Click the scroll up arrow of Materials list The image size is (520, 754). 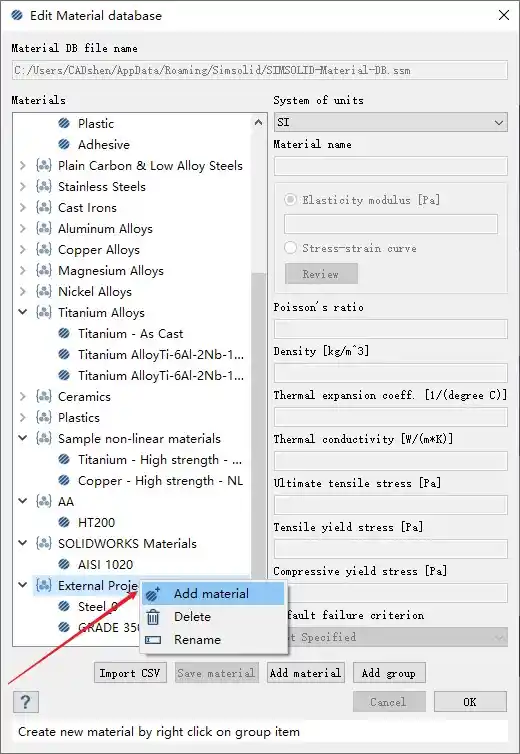click(258, 123)
